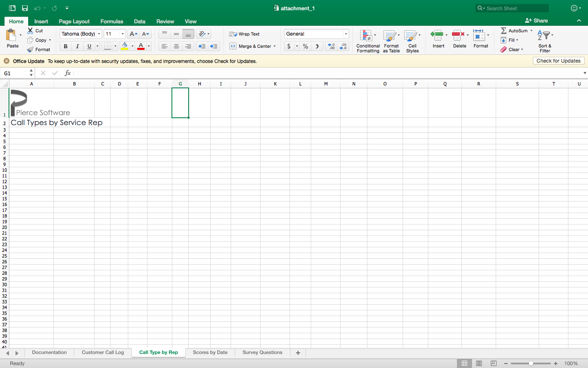Open the font size dropdown

point(122,34)
